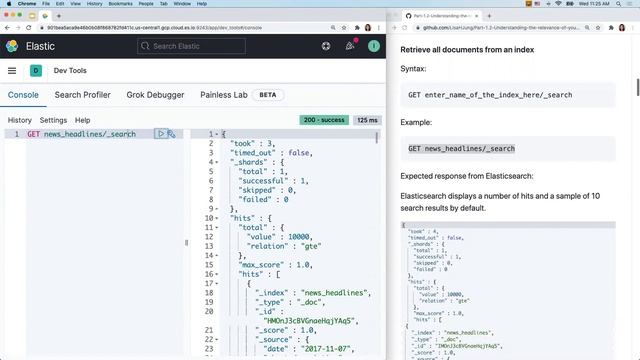Open Console History

(20, 120)
